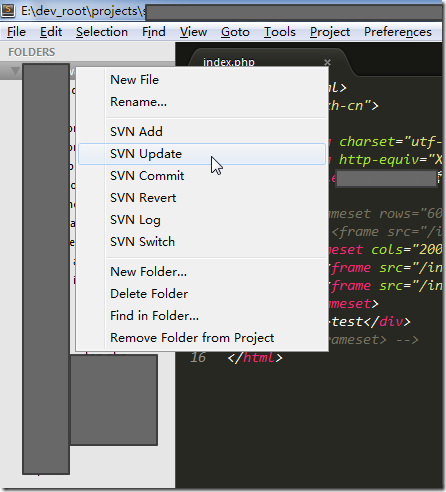Viewport: 446px width, 492px height.
Task: Select SVN Revert in context menu
Action: 202,198
